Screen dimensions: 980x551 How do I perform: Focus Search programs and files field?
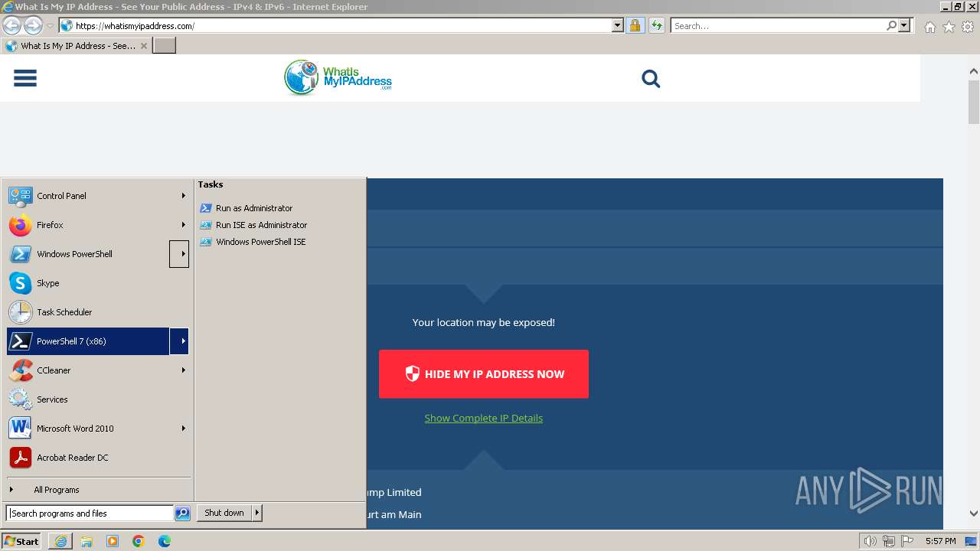[x=90, y=514]
